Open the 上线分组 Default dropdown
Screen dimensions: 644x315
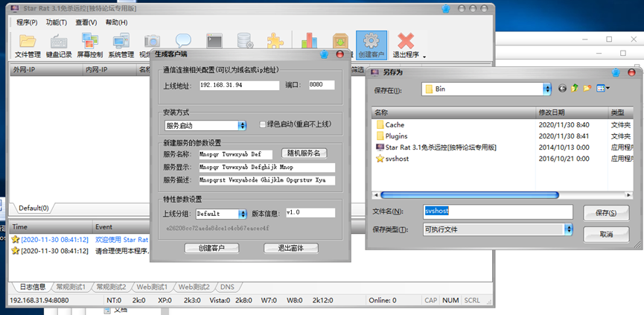tap(242, 214)
